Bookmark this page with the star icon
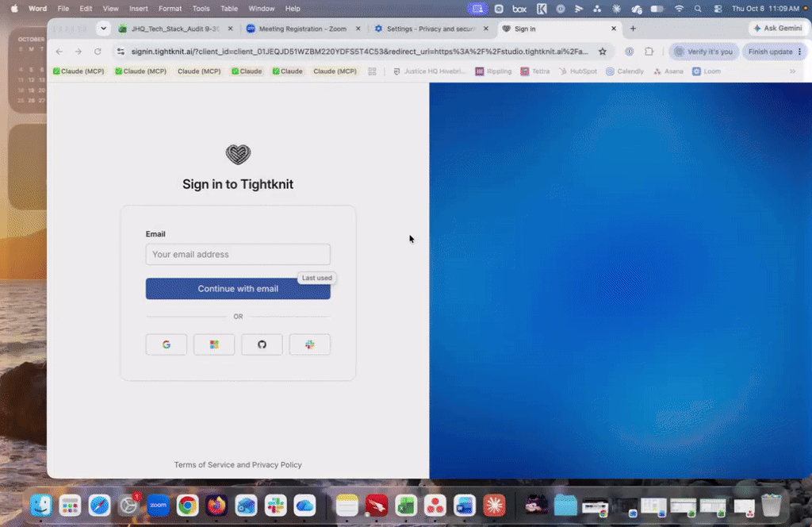This screenshot has width=812, height=527. pos(603,52)
